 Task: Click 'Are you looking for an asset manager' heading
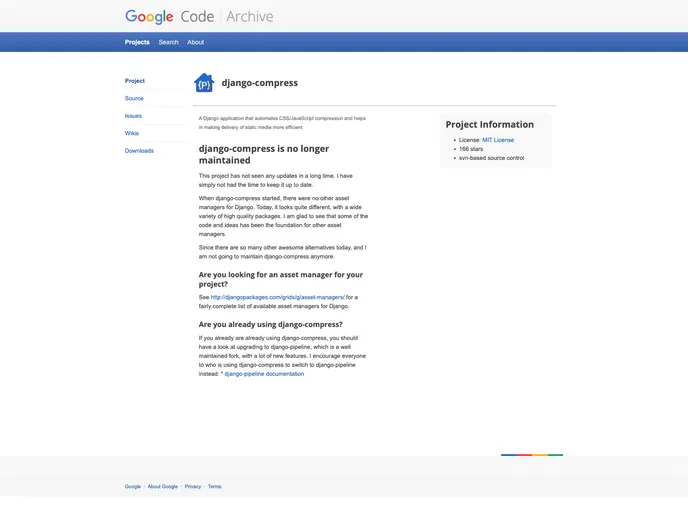tap(281, 279)
